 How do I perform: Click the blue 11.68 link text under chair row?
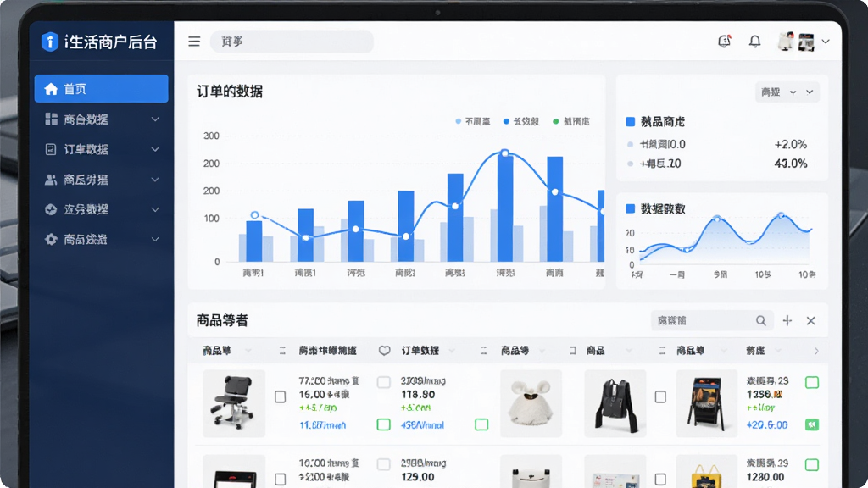[x=322, y=425]
